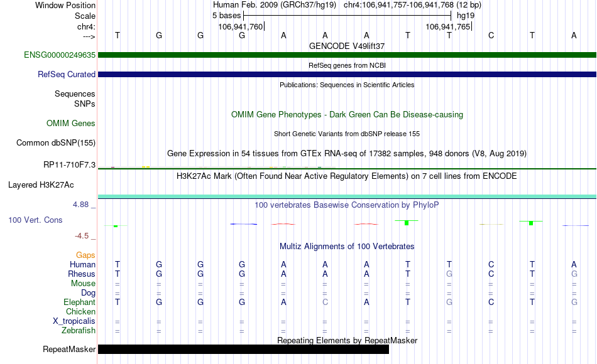Click the Scale label

(x=85, y=16)
